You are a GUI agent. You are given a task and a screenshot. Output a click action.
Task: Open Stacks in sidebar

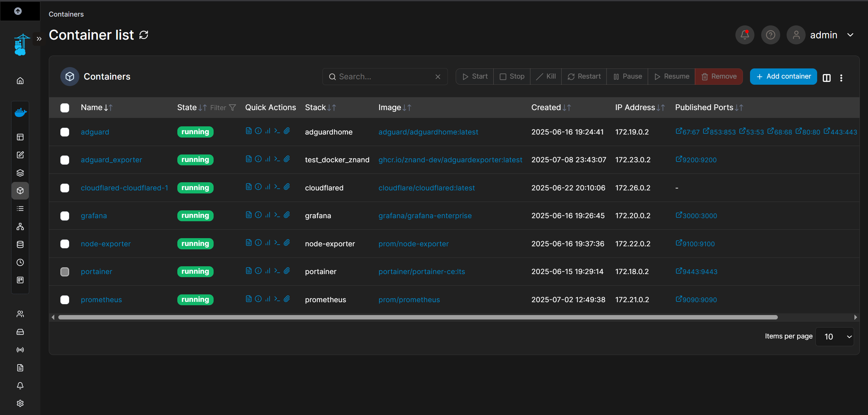[20, 173]
